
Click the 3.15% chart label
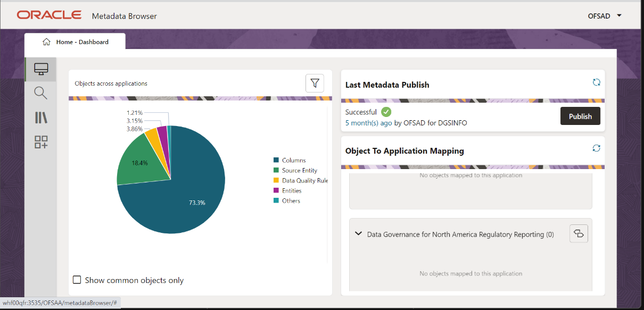pos(135,121)
